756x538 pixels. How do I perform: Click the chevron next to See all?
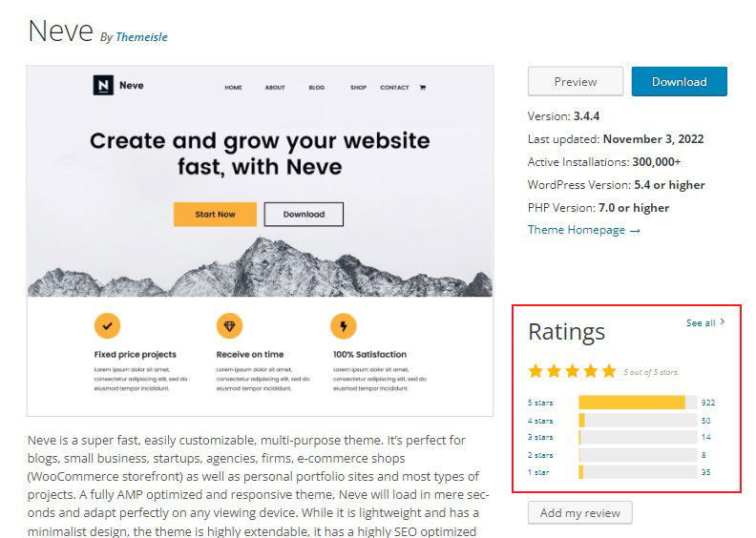tap(722, 321)
